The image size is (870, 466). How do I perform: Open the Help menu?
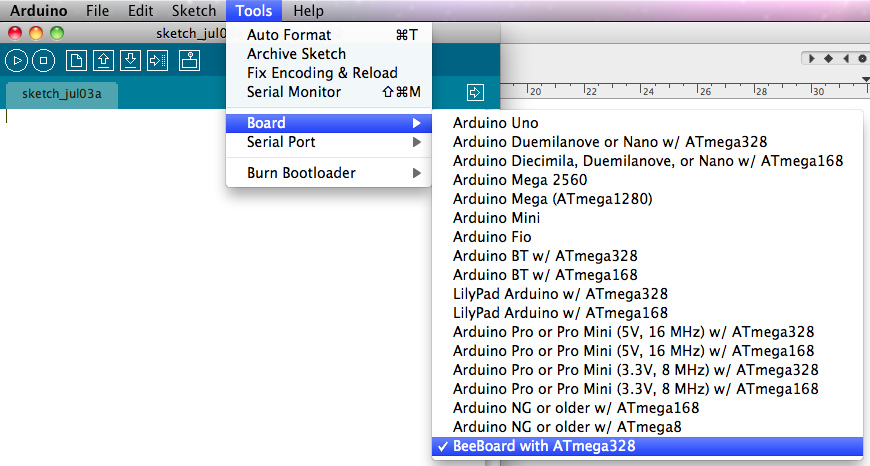tap(308, 11)
